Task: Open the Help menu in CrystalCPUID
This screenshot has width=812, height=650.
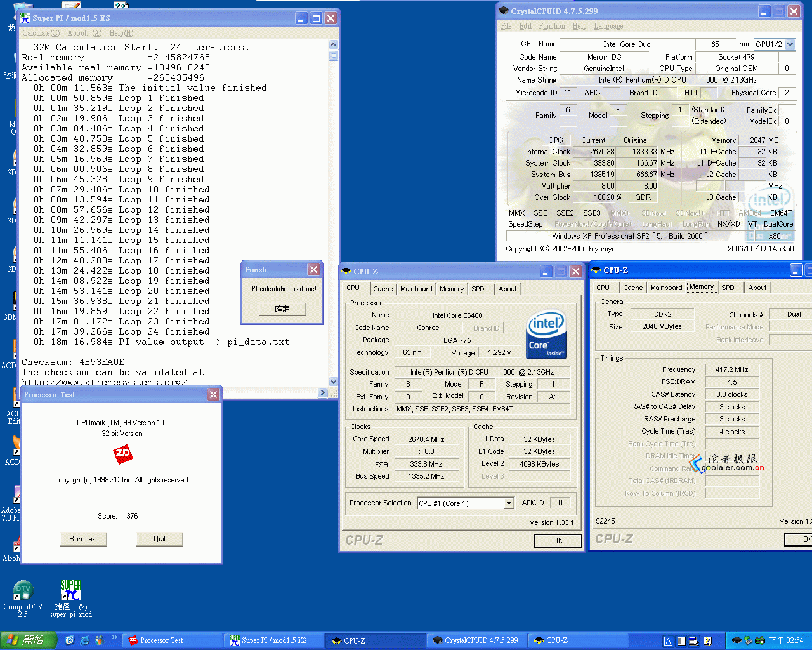Action: point(579,26)
